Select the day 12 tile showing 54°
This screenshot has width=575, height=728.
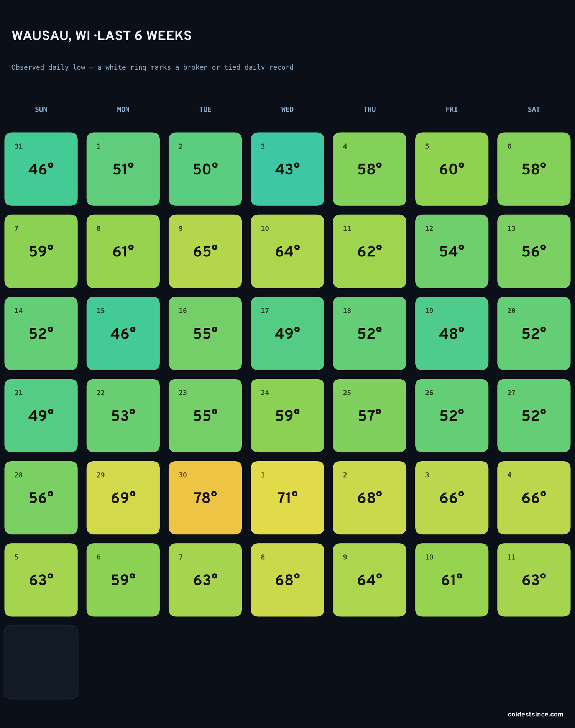click(x=452, y=251)
